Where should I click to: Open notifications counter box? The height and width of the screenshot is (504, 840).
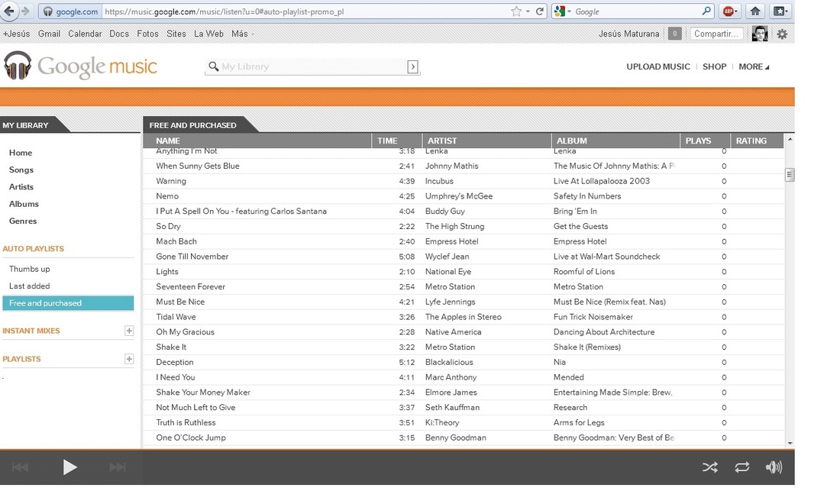pos(674,34)
